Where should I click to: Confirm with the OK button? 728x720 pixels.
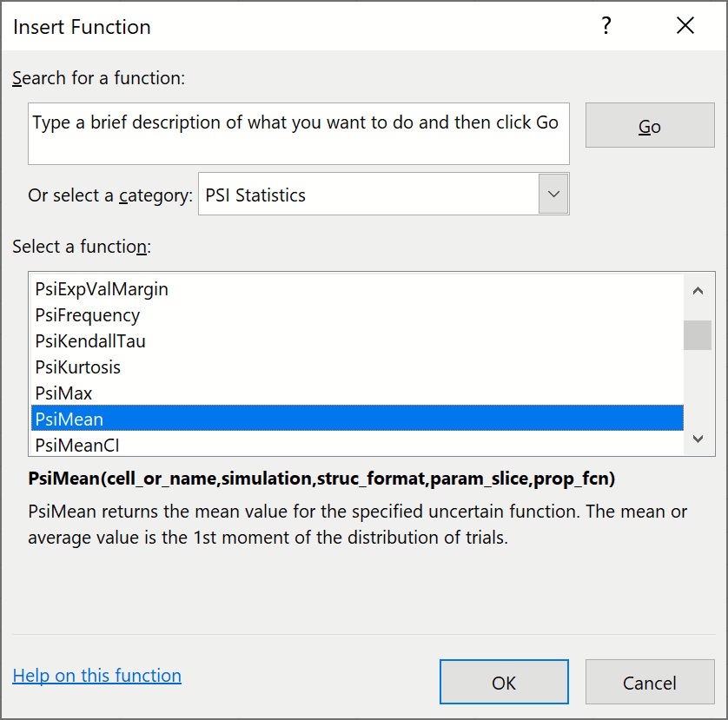pos(504,683)
